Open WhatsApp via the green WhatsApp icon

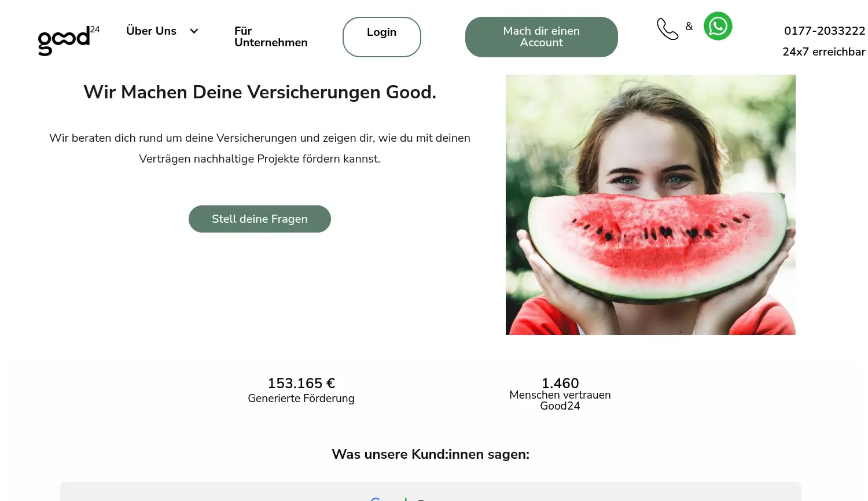pos(718,26)
